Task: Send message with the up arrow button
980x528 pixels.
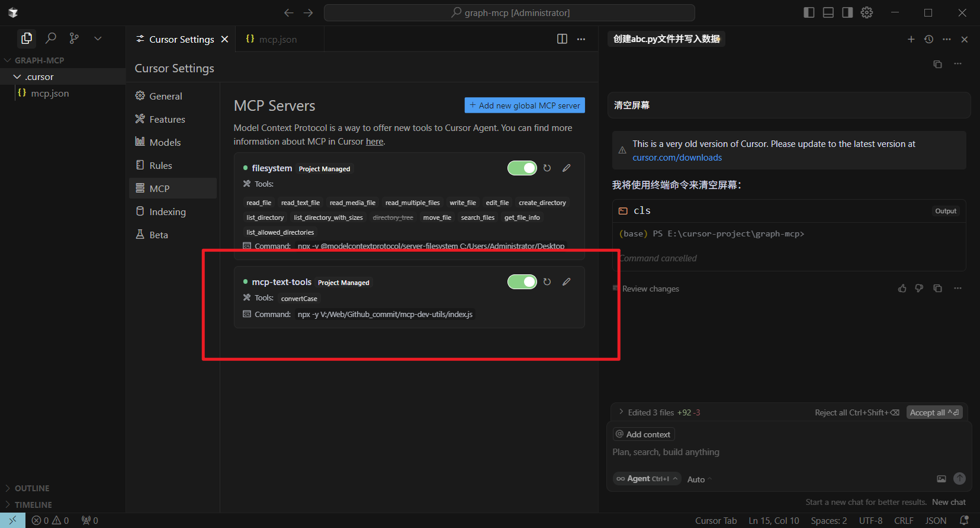Action: tap(960, 478)
